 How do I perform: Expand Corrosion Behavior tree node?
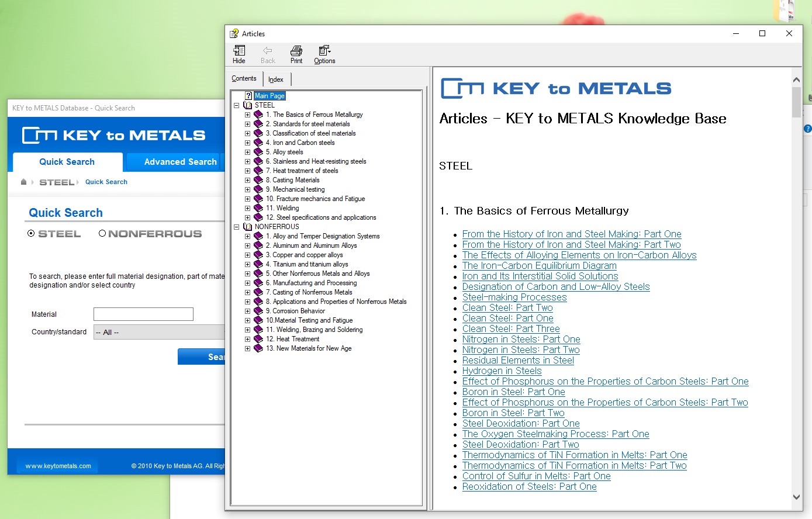tap(247, 311)
